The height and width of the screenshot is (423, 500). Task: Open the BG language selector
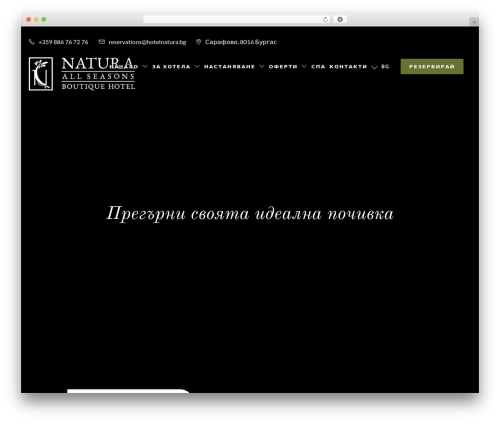pos(385,67)
